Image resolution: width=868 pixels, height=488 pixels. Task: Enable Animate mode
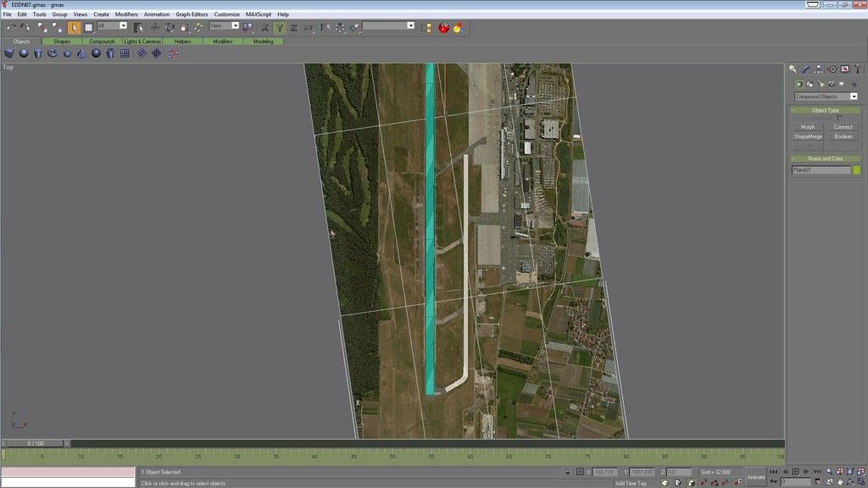(x=757, y=477)
